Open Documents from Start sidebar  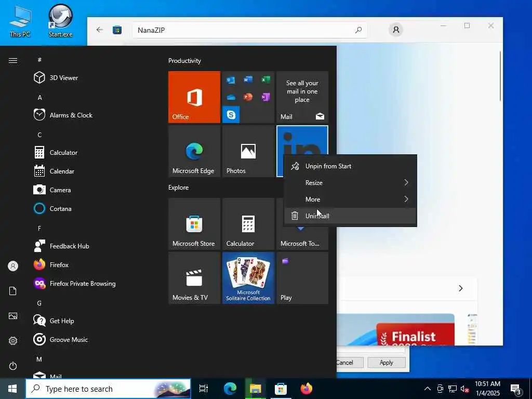coord(13,291)
